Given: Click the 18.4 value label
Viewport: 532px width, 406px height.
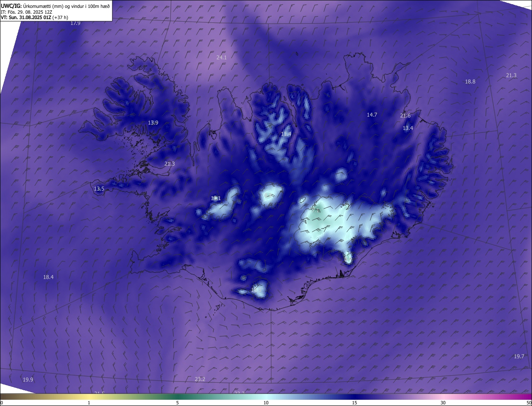Looking at the screenshot, I should [48, 277].
